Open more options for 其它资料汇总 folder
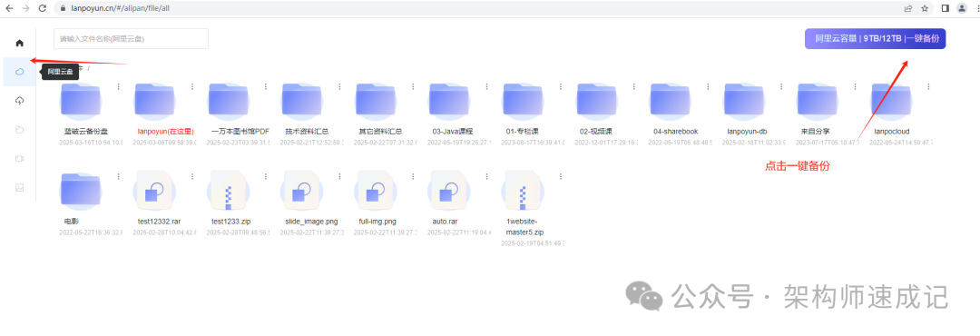 [413, 87]
